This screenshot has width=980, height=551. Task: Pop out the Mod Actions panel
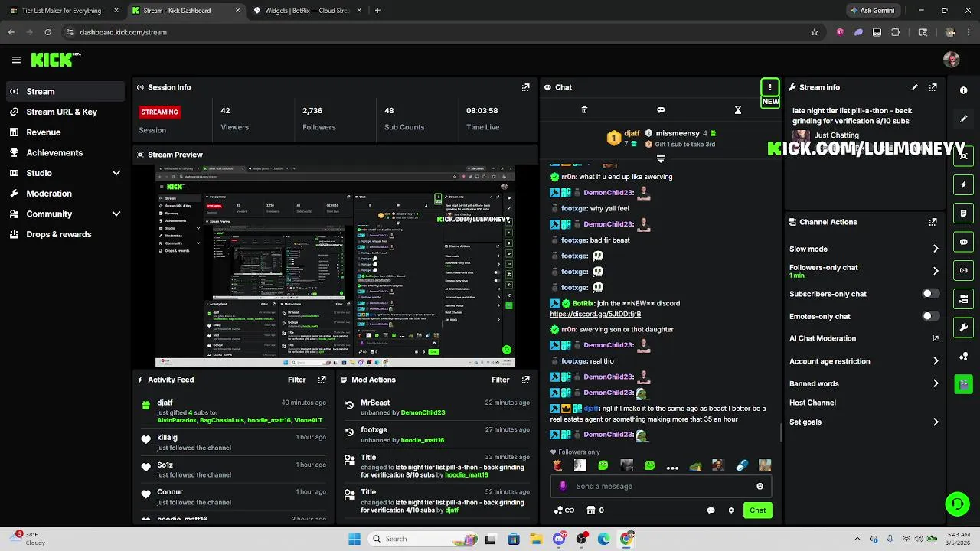tap(525, 380)
